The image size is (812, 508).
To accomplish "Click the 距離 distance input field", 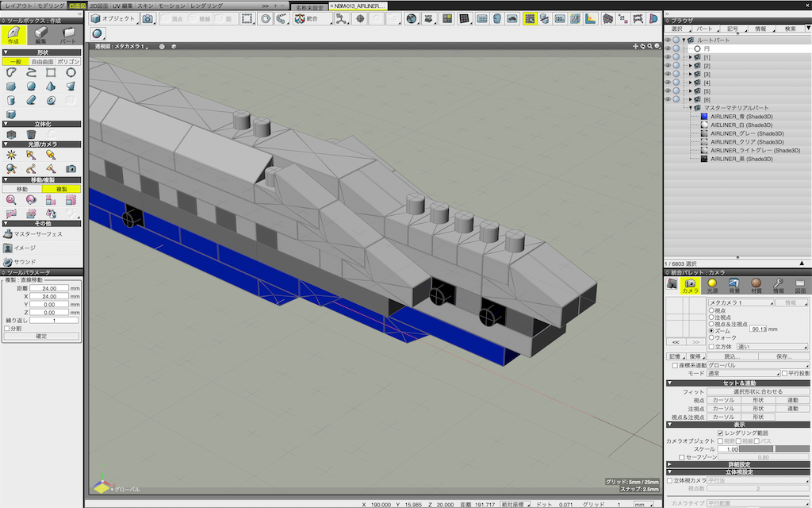I will 49,288.
